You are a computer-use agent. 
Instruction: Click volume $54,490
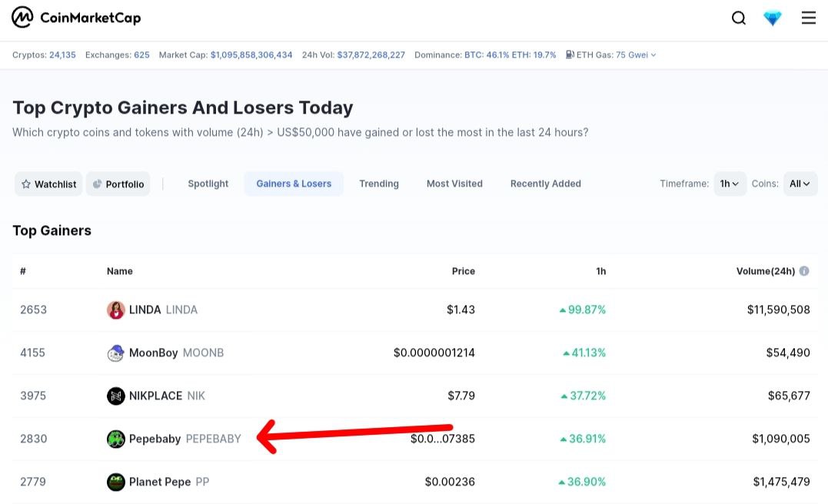point(788,353)
